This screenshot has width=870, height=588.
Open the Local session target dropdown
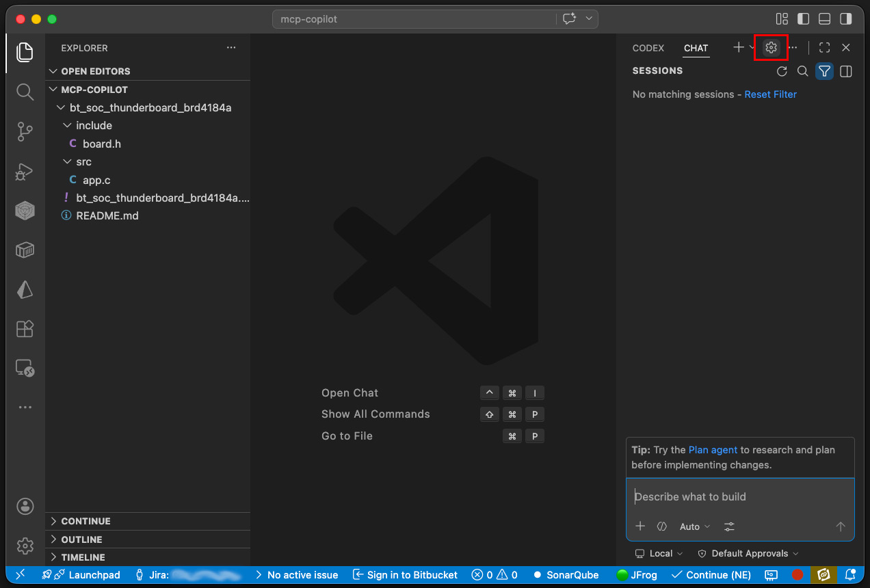pyautogui.click(x=659, y=554)
